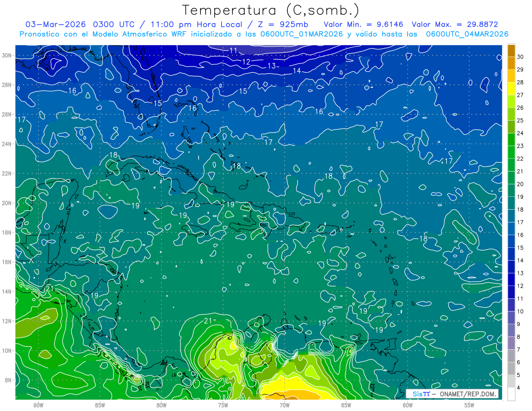The image size is (532, 411).
Task: Click the "85W" longitude axis label
Action: (100, 405)
